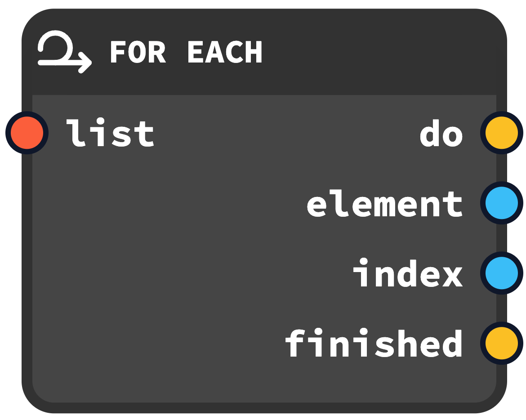Screen dimensions: 526x420
Task: Click empty body area left of the index label
Action: (202, 273)
